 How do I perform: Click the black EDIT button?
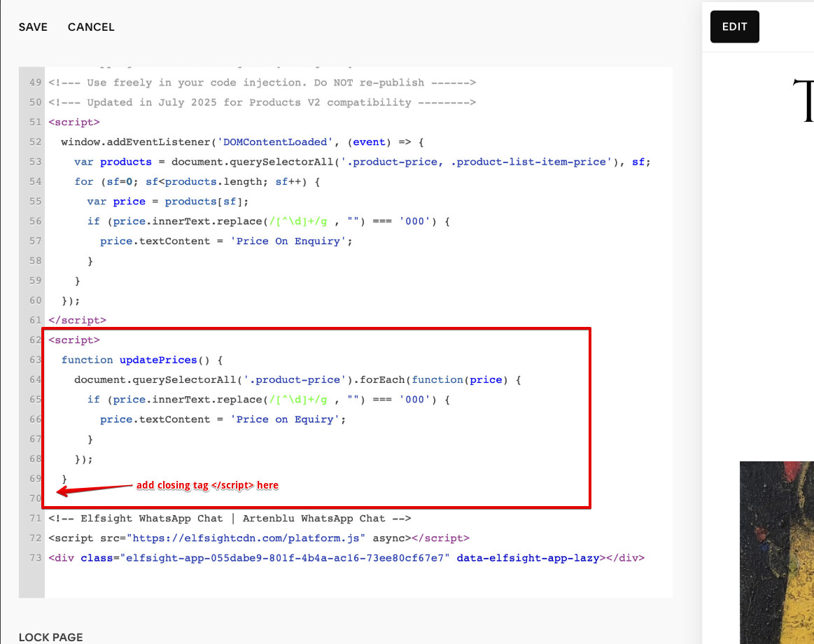(x=735, y=27)
